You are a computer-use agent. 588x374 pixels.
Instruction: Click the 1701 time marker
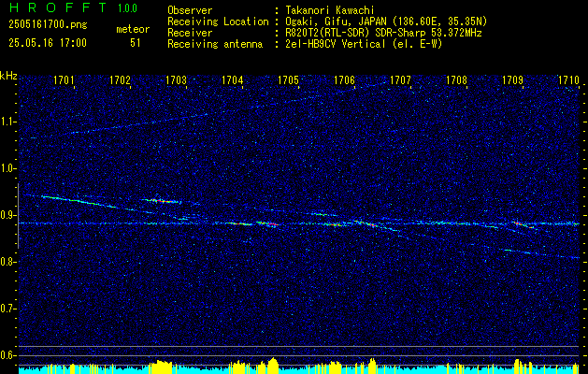pos(64,79)
